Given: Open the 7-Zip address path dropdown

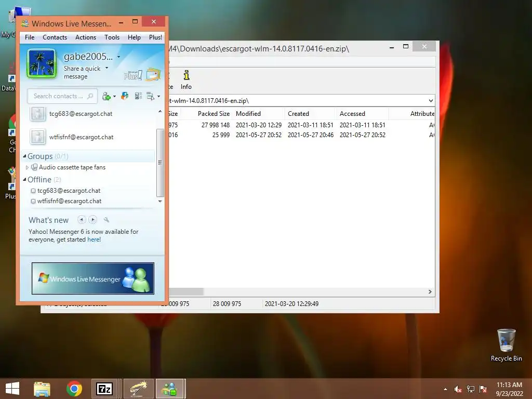Looking at the screenshot, I should pos(431,101).
